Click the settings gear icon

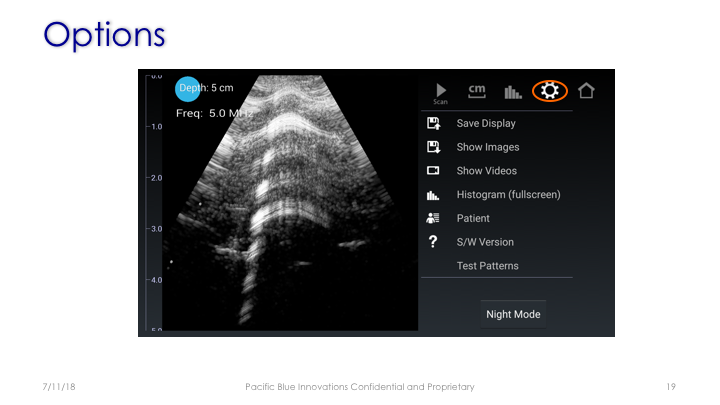pos(550,90)
